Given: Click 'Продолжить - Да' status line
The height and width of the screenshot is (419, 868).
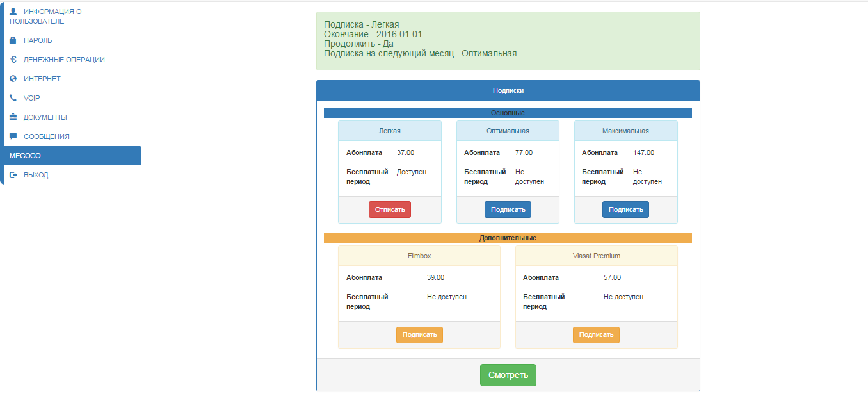Looking at the screenshot, I should coord(358,44).
